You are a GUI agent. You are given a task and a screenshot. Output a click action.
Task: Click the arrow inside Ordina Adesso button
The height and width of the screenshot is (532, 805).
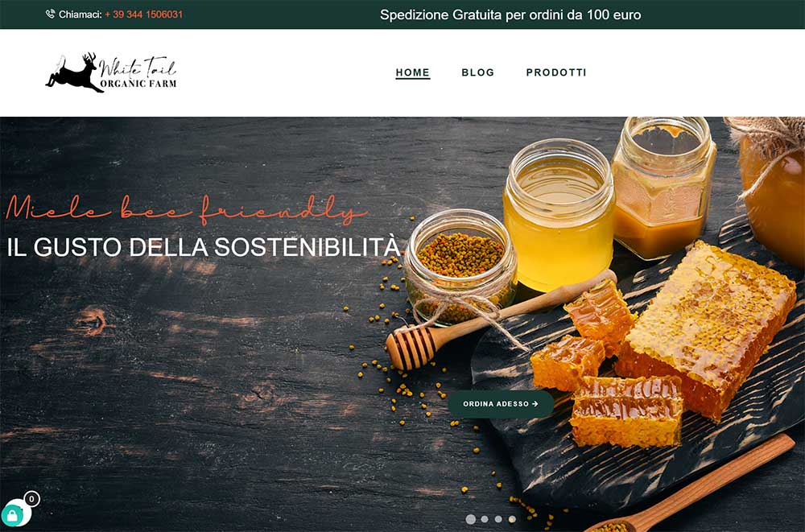(535, 404)
